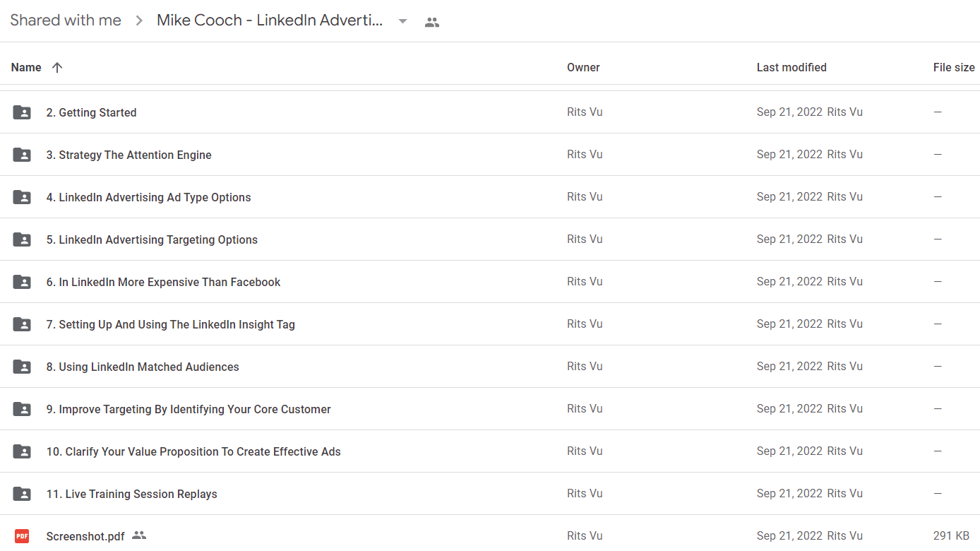
Task: Open the Shared with me breadcrumb
Action: click(66, 20)
